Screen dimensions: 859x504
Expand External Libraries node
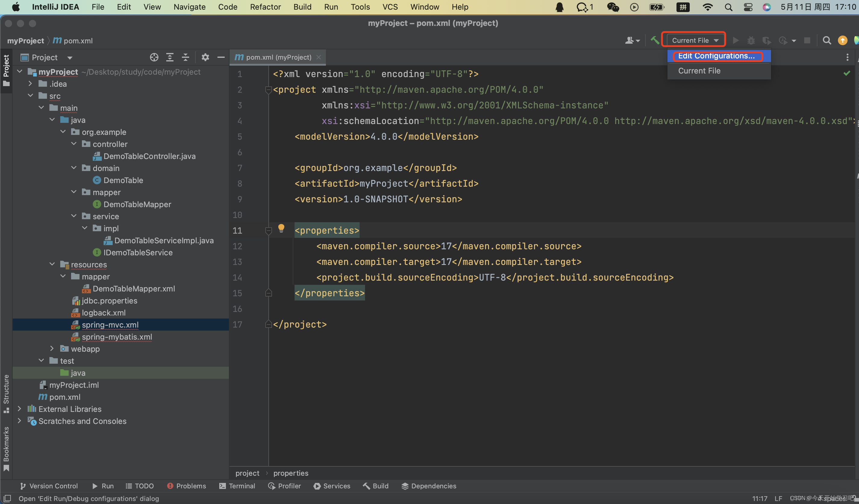[20, 409]
